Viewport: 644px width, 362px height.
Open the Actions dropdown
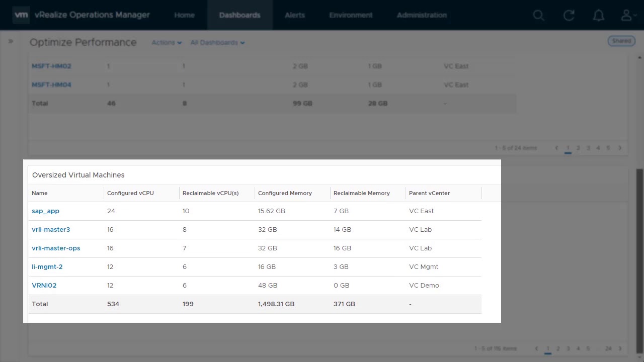167,43
